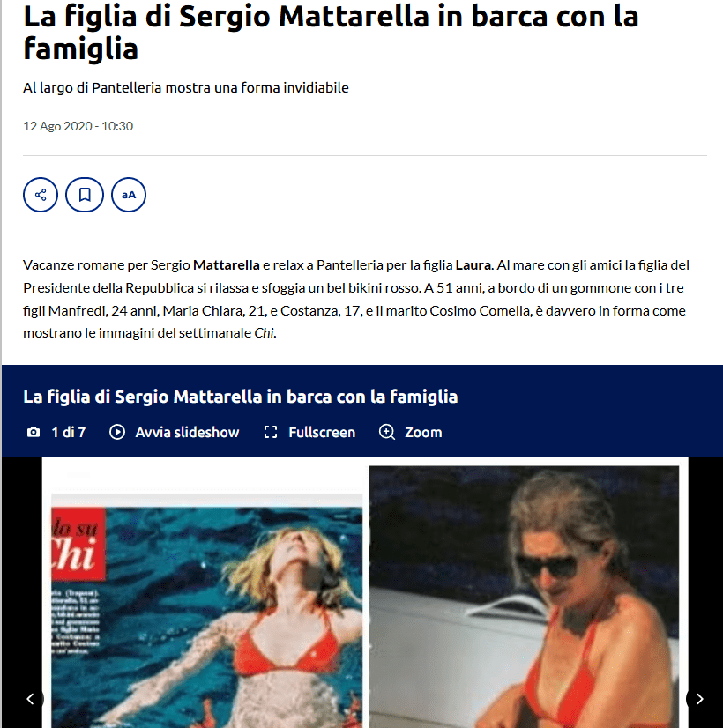
Task: Open the left swimming photo in gallery
Action: point(206,611)
